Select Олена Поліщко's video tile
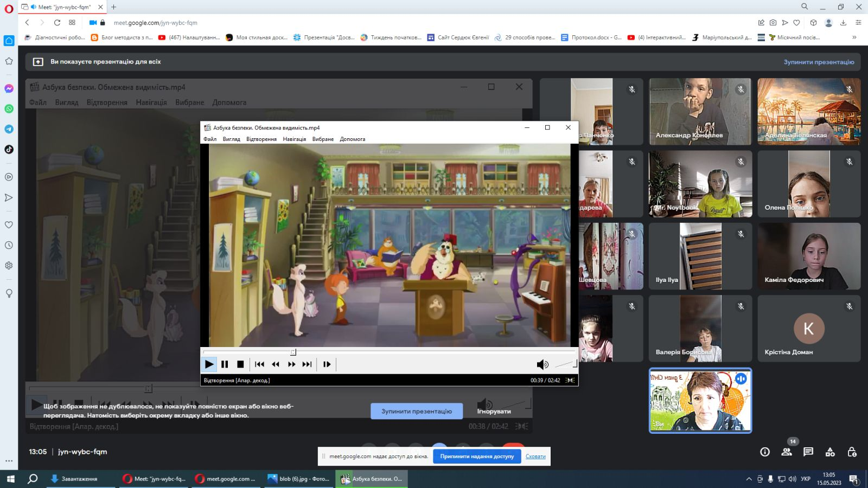 click(809, 184)
